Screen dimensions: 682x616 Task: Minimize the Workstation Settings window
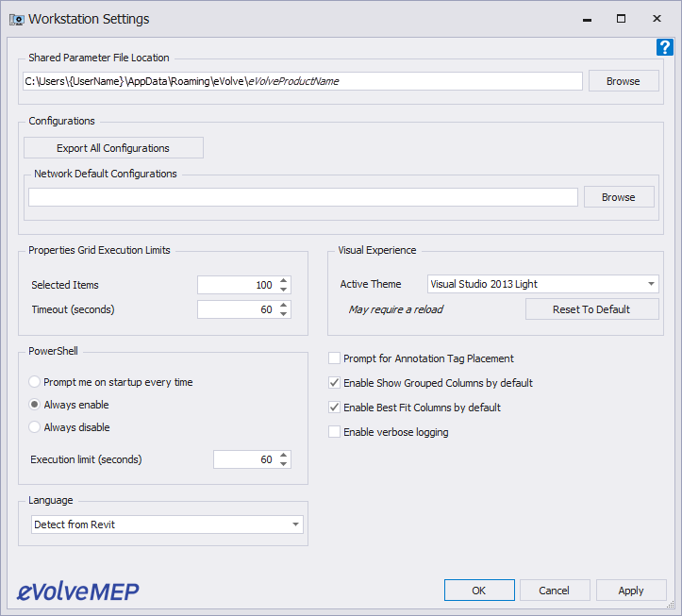coord(587,19)
